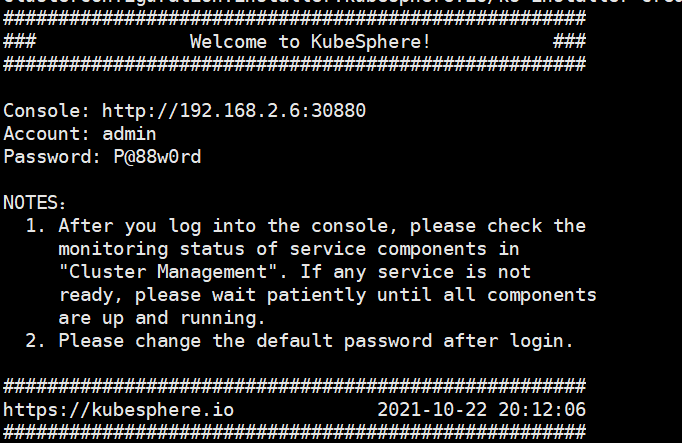
Task: Click the text 'are up and running.'
Action: coord(162,318)
